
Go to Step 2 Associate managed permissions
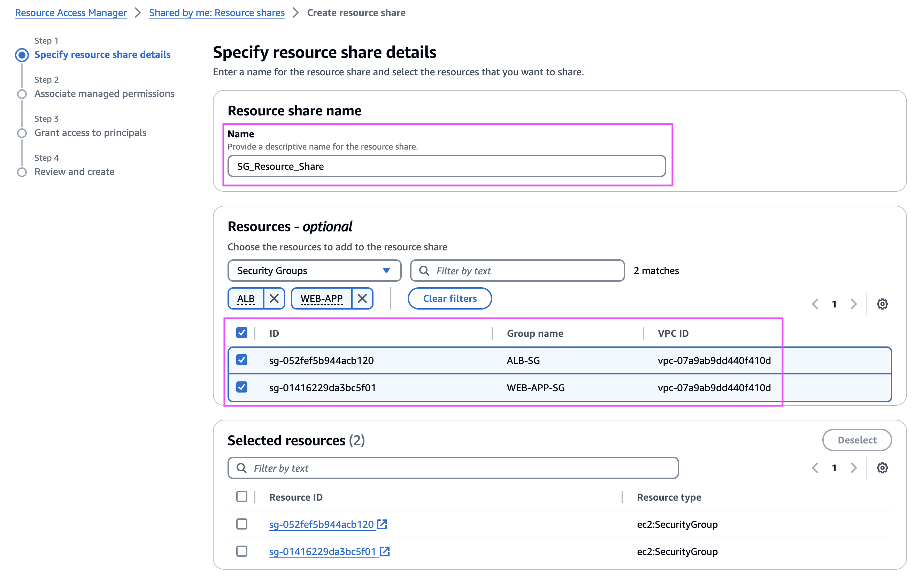coord(104,94)
